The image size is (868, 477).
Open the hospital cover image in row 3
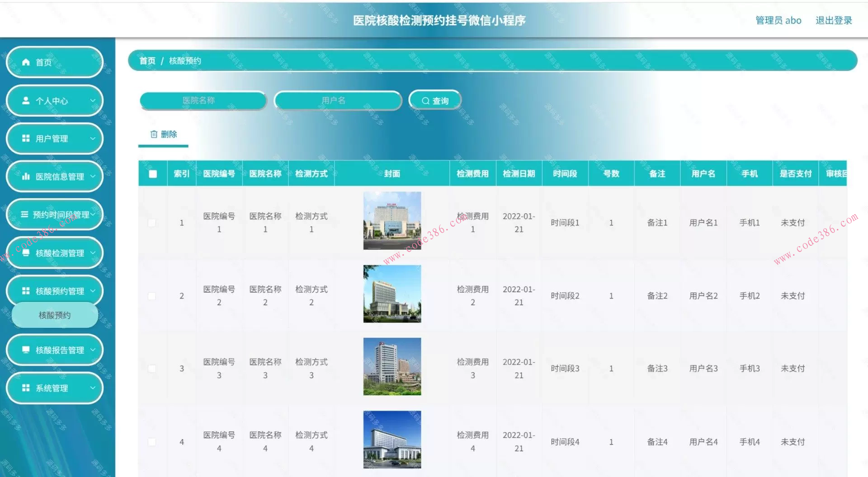click(x=392, y=366)
